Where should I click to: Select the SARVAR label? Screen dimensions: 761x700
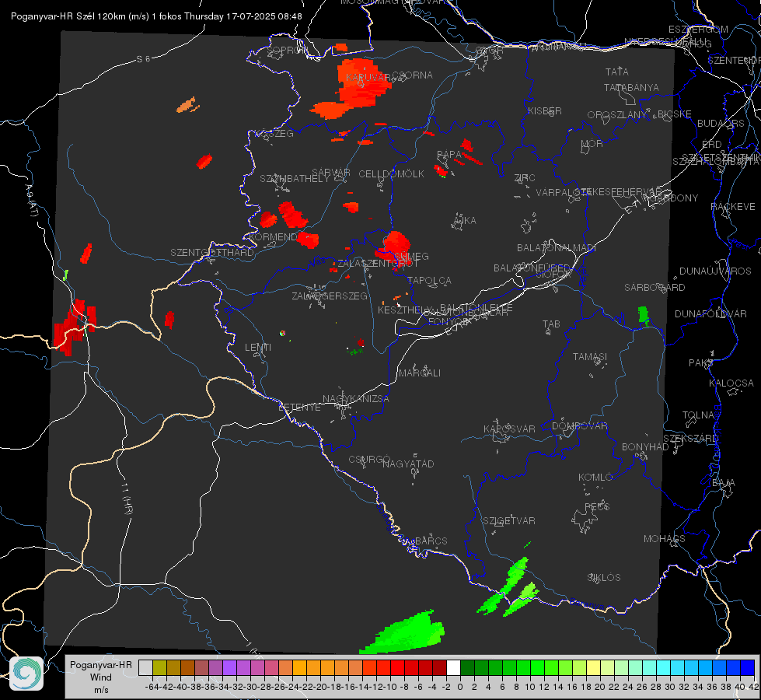pyautogui.click(x=331, y=173)
